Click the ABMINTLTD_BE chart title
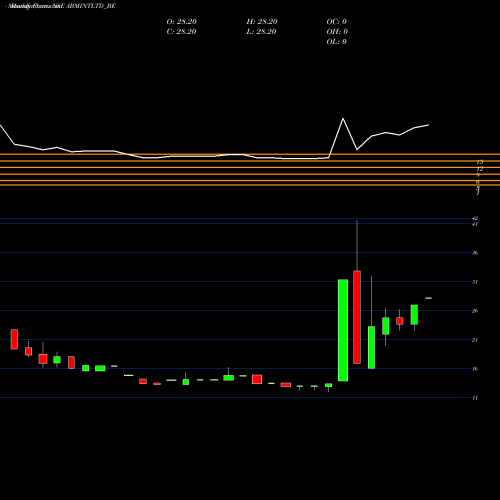500x500 pixels. coord(61,6)
